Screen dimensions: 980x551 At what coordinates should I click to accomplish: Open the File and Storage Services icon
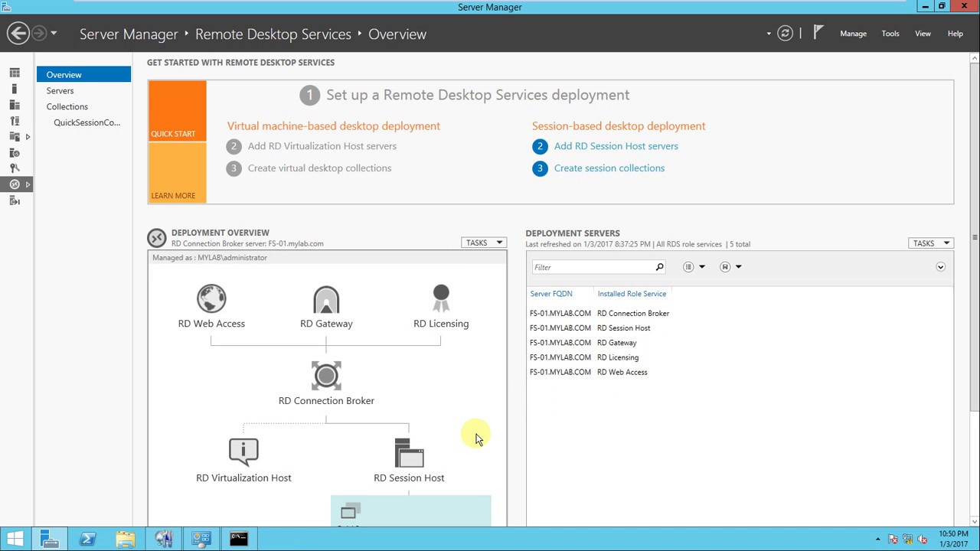15,137
